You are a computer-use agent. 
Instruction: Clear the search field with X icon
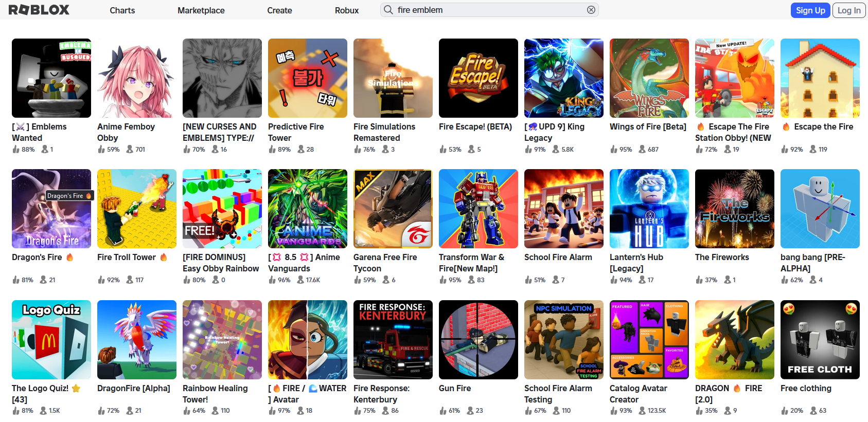click(591, 10)
